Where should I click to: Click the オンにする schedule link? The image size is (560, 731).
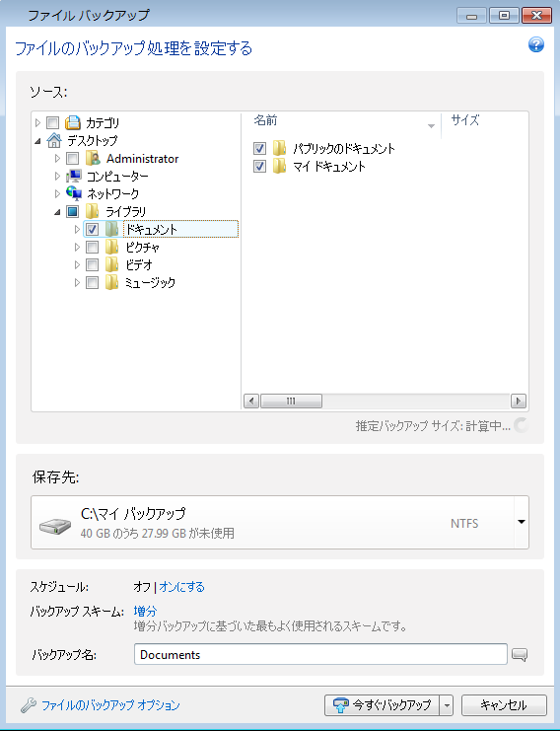[181, 587]
